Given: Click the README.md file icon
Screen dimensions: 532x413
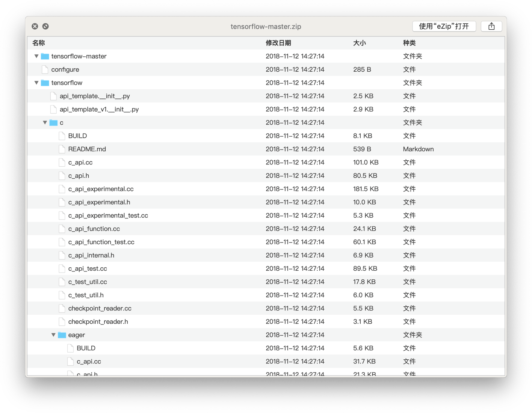Looking at the screenshot, I should tap(62, 149).
